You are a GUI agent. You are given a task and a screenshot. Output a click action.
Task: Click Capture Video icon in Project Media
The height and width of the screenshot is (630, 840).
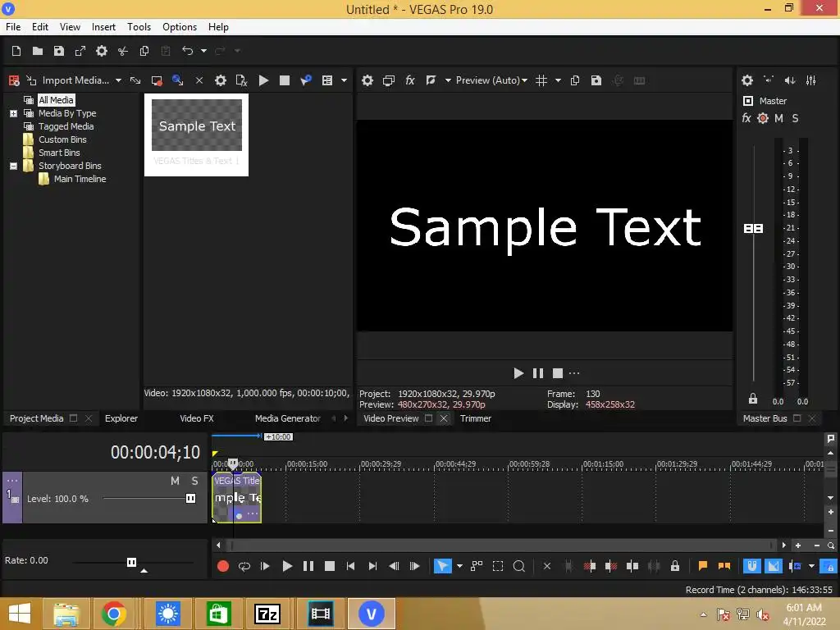157,80
